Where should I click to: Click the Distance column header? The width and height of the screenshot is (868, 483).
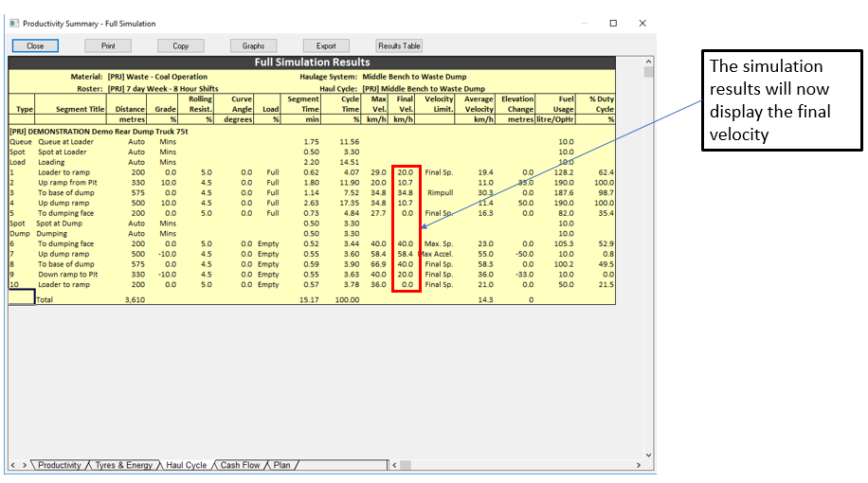[x=130, y=110]
